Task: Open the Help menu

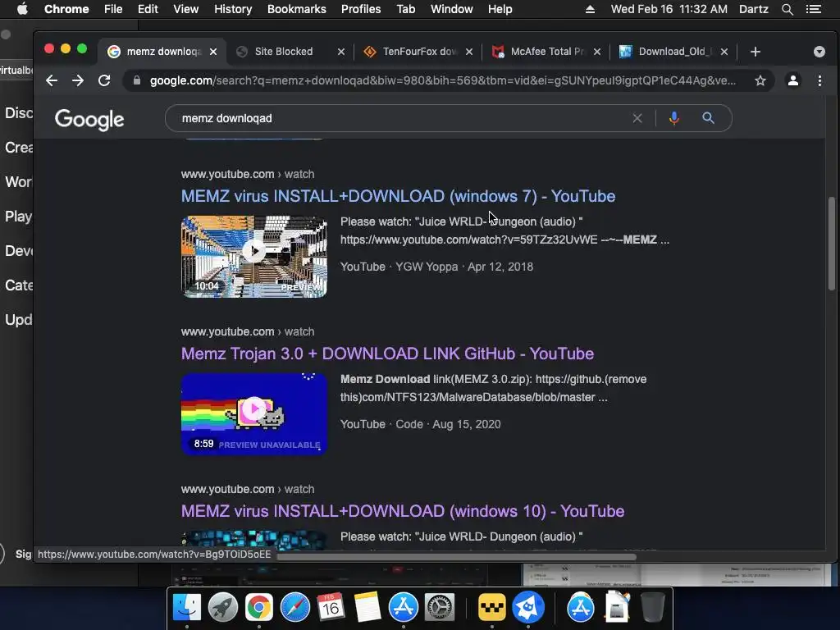Action: pyautogui.click(x=500, y=9)
